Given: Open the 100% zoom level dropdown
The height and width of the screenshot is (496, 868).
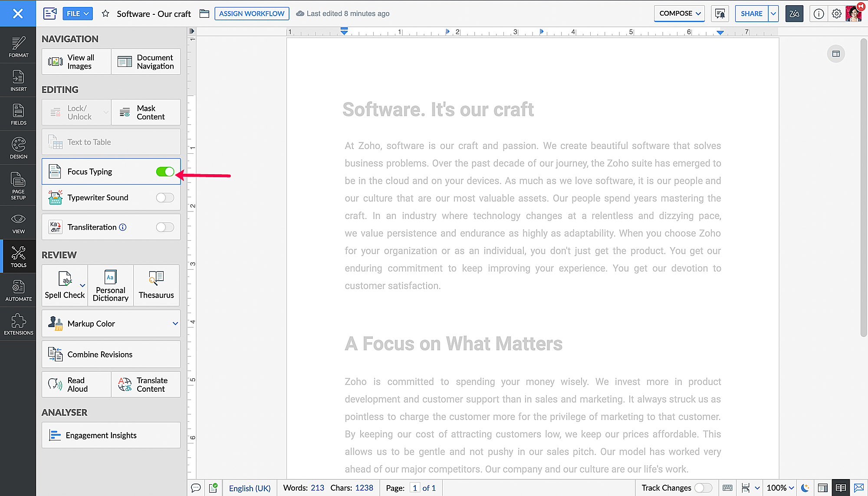Looking at the screenshot, I should click(x=780, y=488).
